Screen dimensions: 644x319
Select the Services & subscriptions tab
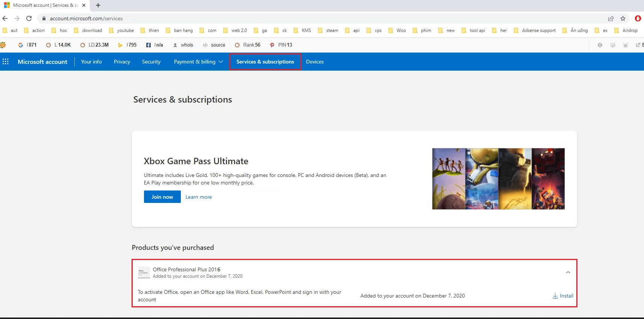click(x=265, y=62)
